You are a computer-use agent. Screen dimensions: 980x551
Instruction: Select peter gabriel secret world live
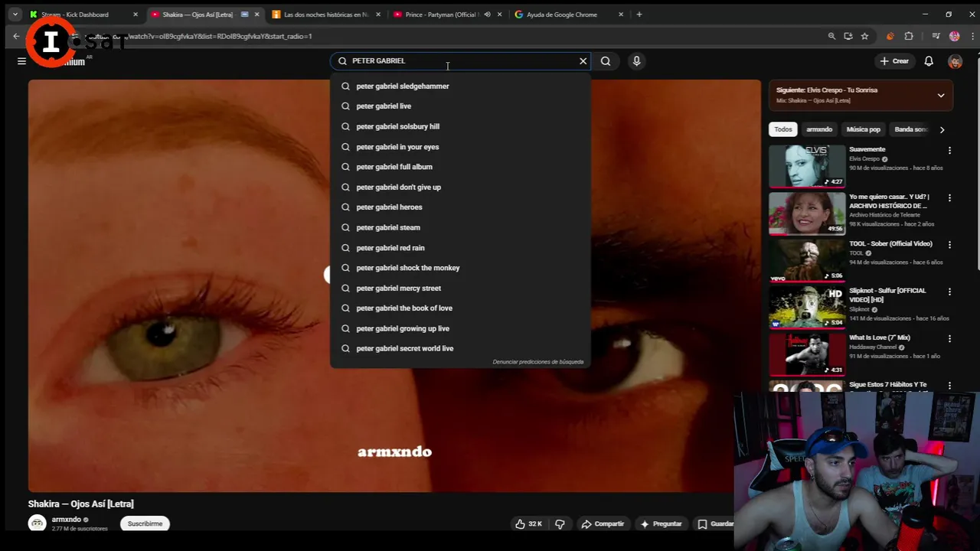pyautogui.click(x=460, y=348)
